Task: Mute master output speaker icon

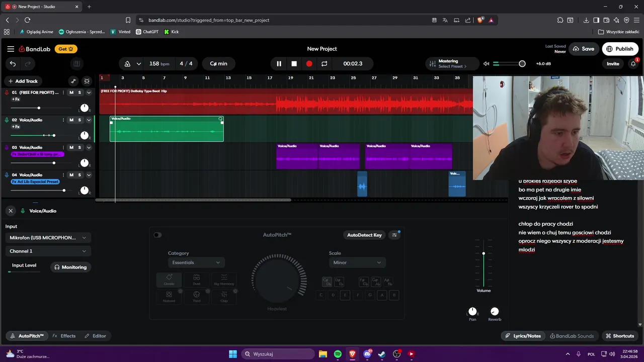Action: coord(486,64)
